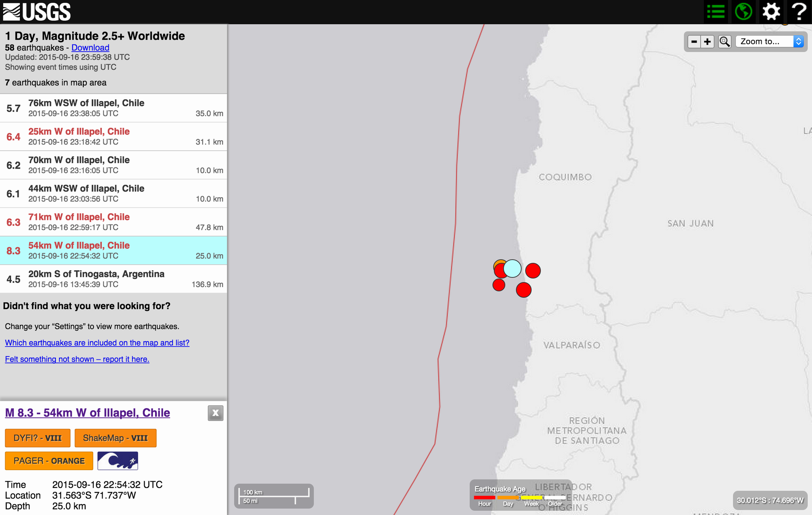
Task: Select the 6.4 25km W of Illapel earthquake
Action: pyautogui.click(x=113, y=136)
